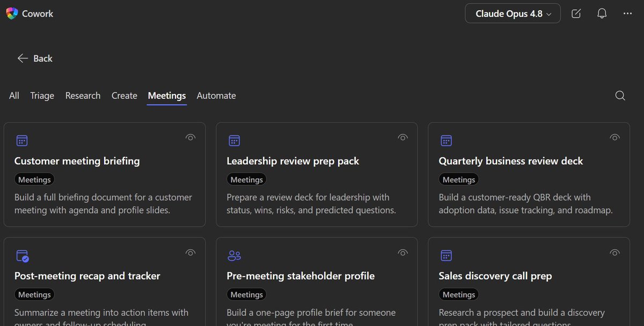This screenshot has width=644, height=326.
Task: Open the Quarterly business review deck title
Action: point(511,161)
